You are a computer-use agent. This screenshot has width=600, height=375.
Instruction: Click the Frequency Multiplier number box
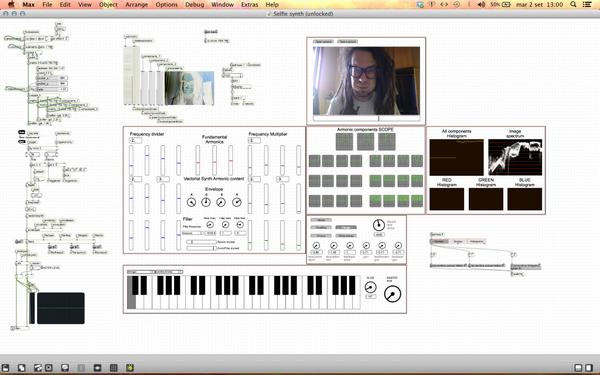[254, 140]
